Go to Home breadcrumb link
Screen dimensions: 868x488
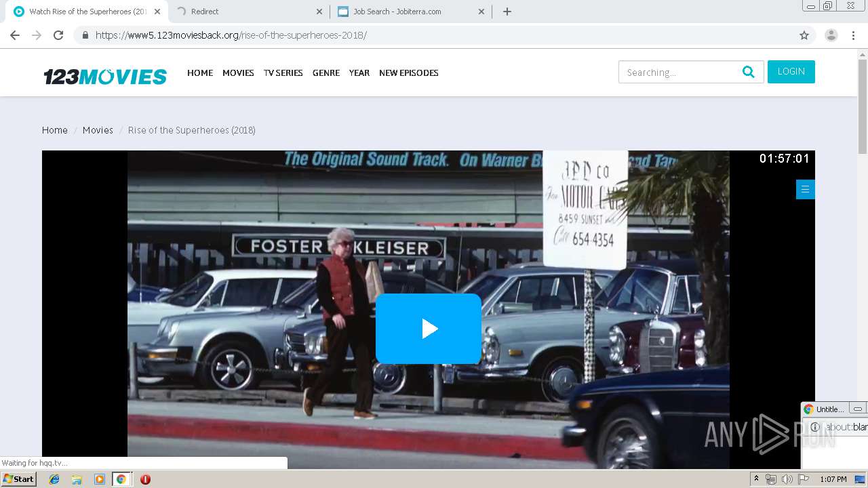click(55, 130)
